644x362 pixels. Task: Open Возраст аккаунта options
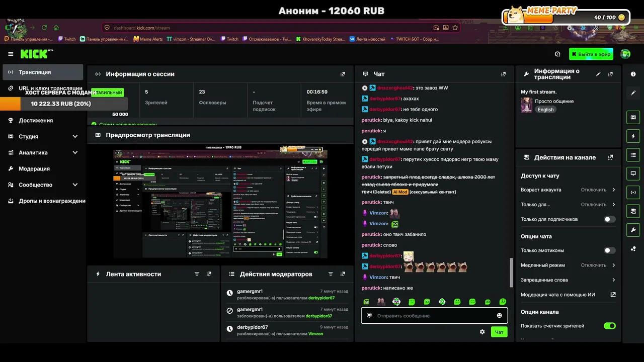[x=568, y=190]
